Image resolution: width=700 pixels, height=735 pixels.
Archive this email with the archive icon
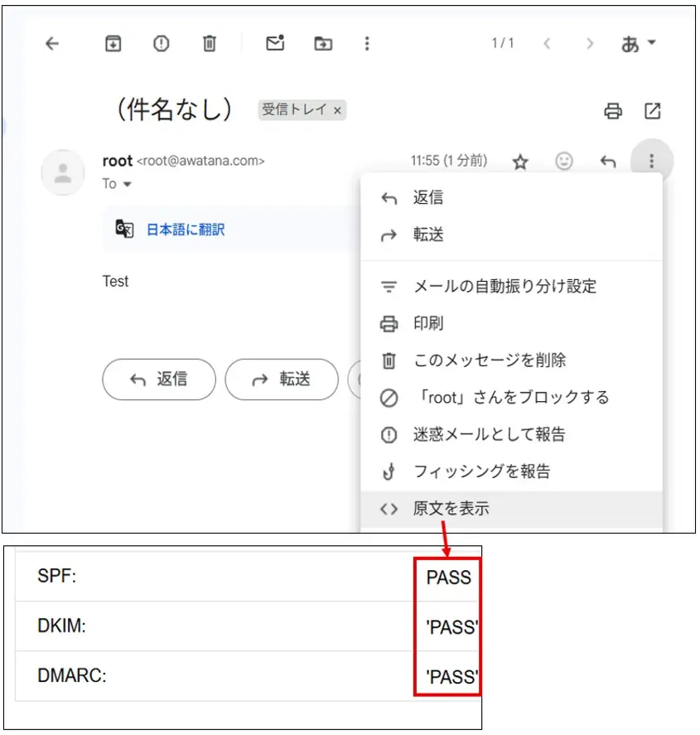[113, 44]
